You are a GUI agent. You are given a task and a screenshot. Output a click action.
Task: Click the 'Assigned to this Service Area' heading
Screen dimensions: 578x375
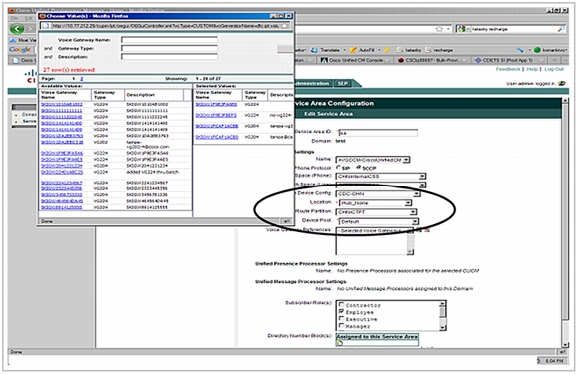377,336
